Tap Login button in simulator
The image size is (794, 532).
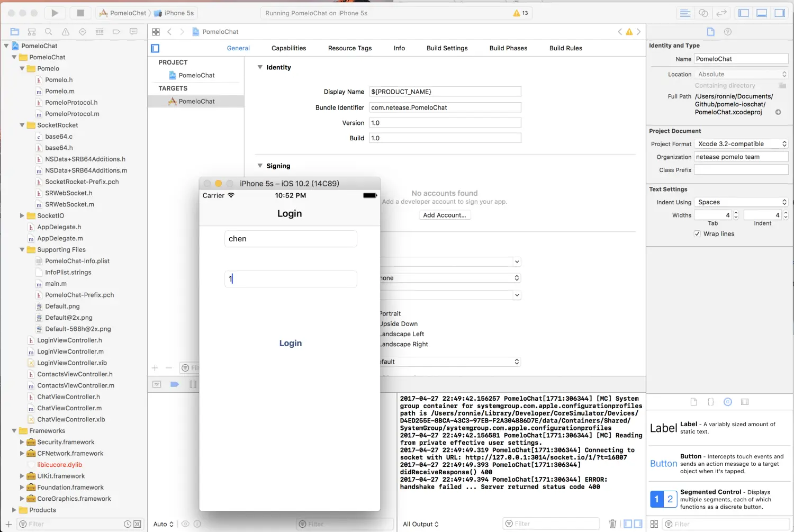[291, 343]
